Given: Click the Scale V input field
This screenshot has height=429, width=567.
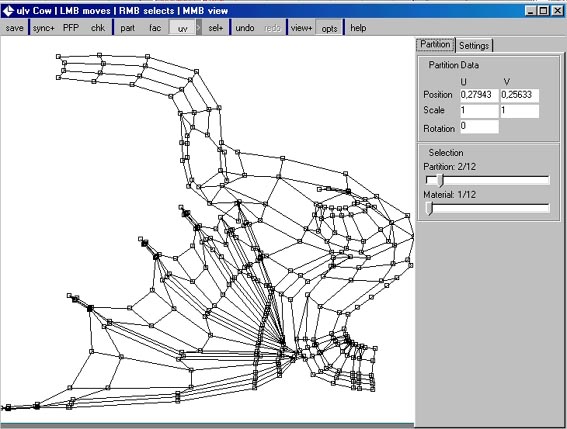Looking at the screenshot, I should tap(519, 110).
